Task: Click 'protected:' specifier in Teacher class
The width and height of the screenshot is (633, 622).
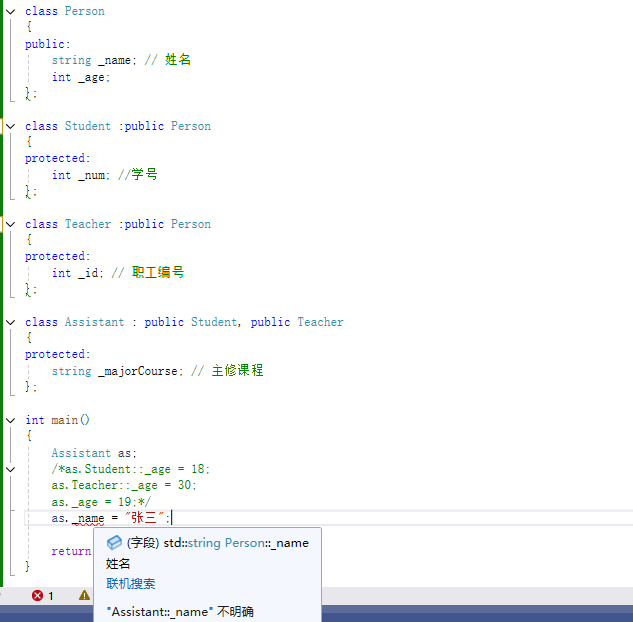Action: click(57, 257)
